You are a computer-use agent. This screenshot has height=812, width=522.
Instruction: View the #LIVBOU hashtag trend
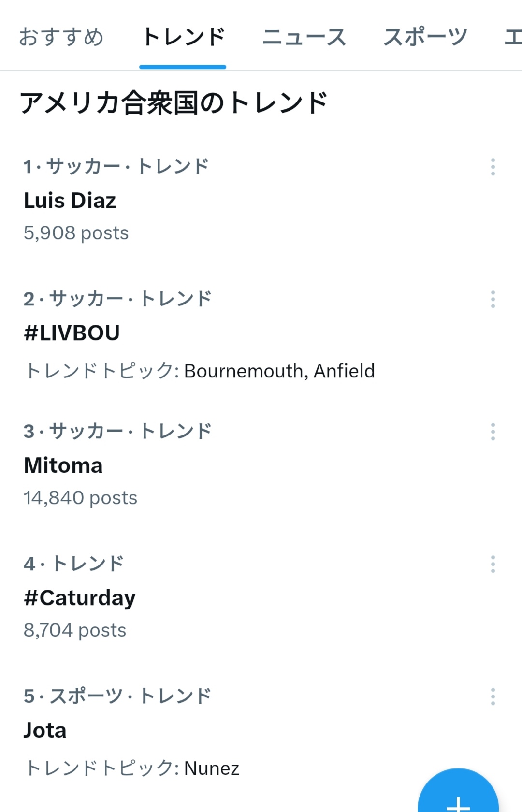(x=72, y=333)
